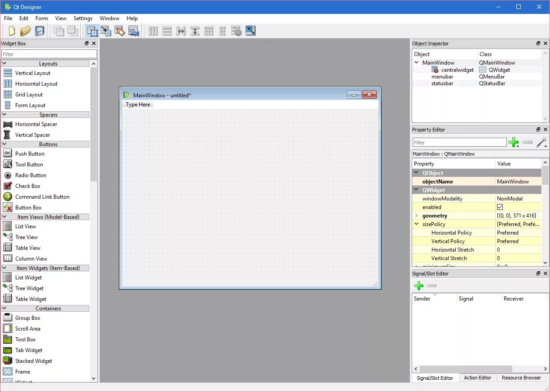The image size is (550, 392).
Task: Click Lay Out Vertically toolbar icon
Action: 167,31
